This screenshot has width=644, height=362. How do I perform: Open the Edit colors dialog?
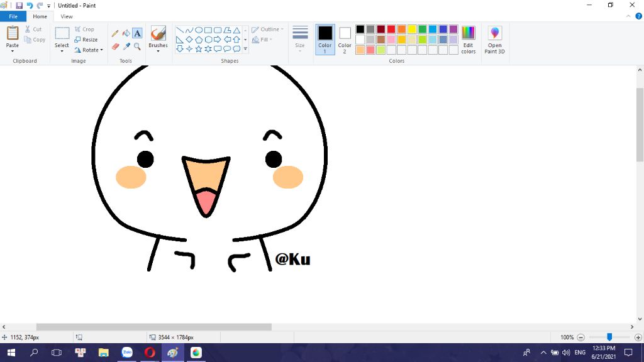(x=469, y=39)
